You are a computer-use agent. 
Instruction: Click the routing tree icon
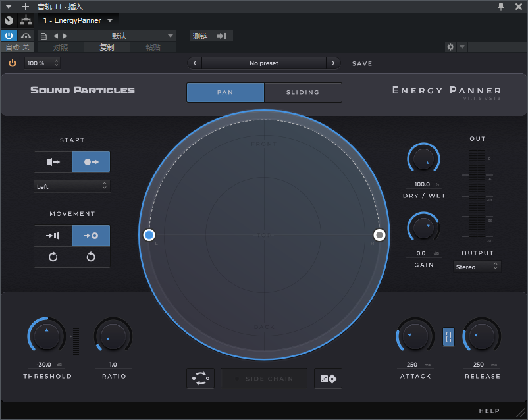click(26, 20)
